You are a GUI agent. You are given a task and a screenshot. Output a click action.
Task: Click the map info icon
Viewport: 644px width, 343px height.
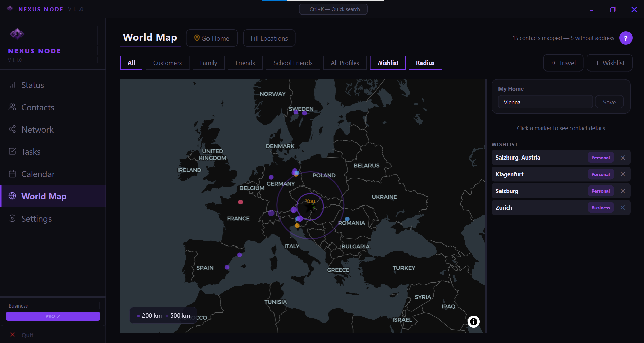[x=473, y=322]
